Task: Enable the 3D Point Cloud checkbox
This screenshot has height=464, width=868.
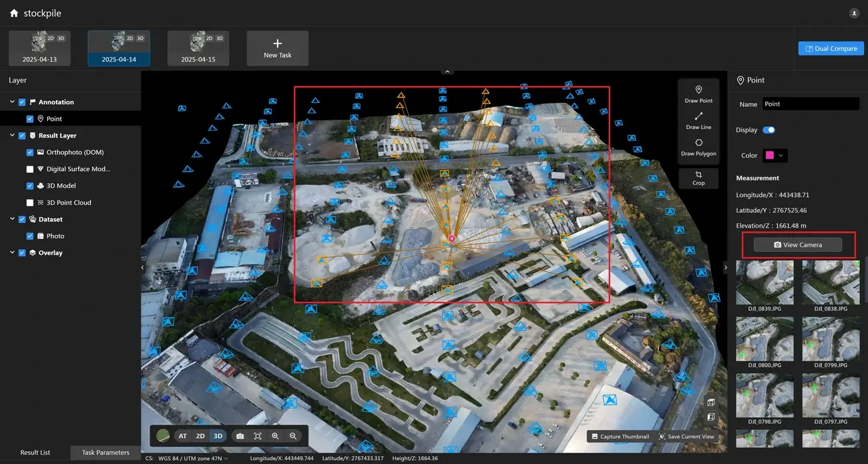Action: (30, 202)
